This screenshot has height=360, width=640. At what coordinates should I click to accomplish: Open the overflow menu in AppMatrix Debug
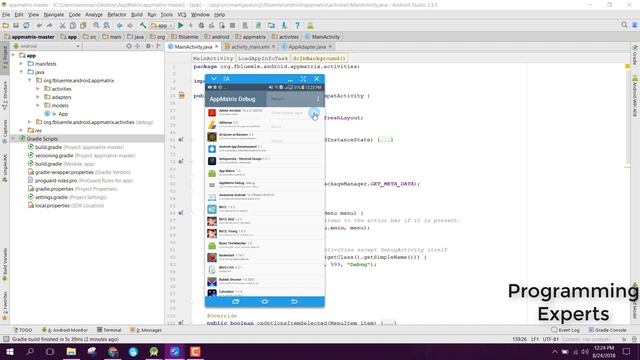tap(318, 99)
